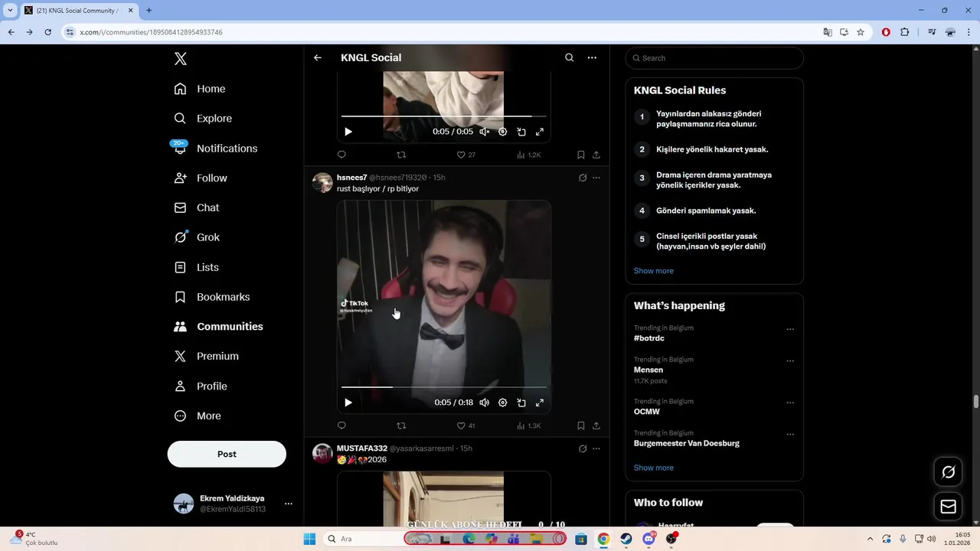This screenshot has height=551, width=980.
Task: Play the hsnees7 video
Action: coord(348,403)
